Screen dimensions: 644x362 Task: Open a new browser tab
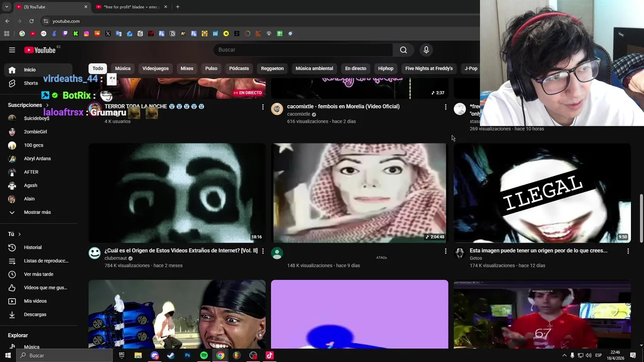[178, 7]
